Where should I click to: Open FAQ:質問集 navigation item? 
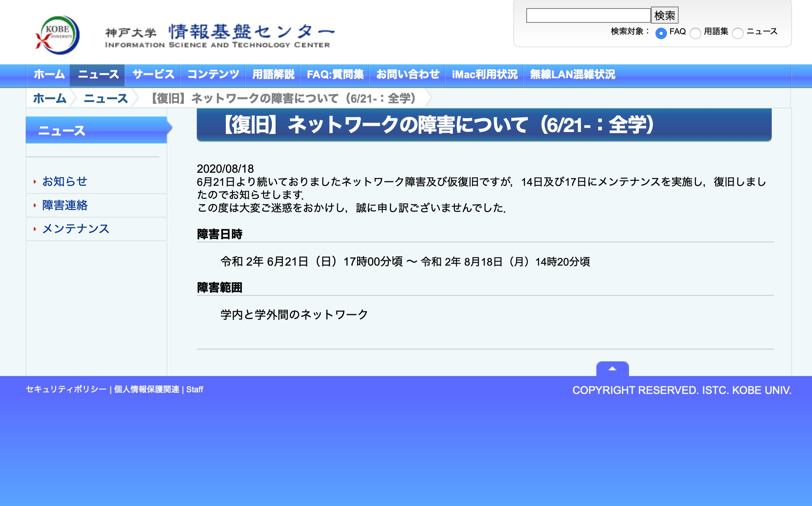point(335,75)
